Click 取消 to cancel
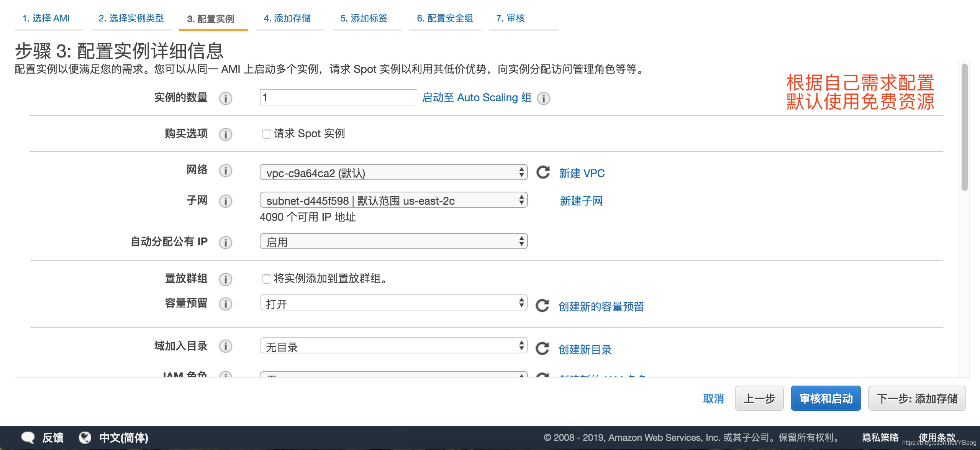This screenshot has height=450, width=980. click(x=713, y=399)
